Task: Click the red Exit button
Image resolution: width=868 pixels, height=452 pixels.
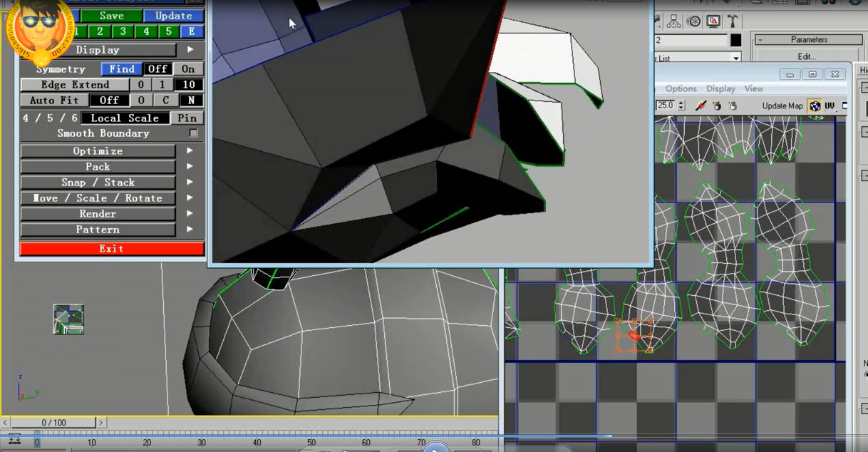Action: (x=111, y=249)
